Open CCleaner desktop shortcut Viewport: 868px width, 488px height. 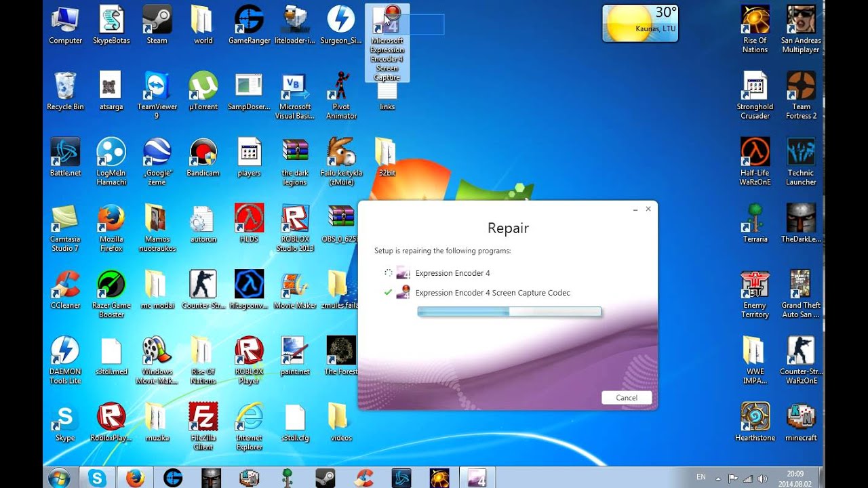click(65, 290)
